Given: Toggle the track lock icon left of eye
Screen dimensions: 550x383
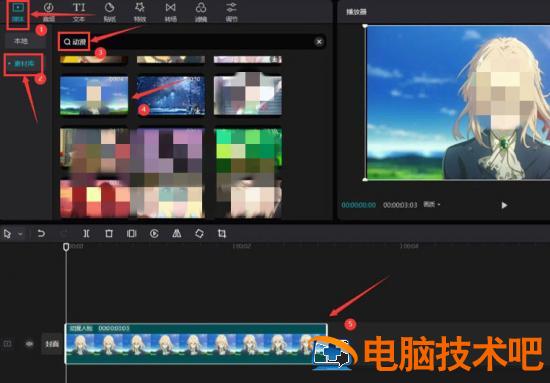Looking at the screenshot, I should [7, 344].
